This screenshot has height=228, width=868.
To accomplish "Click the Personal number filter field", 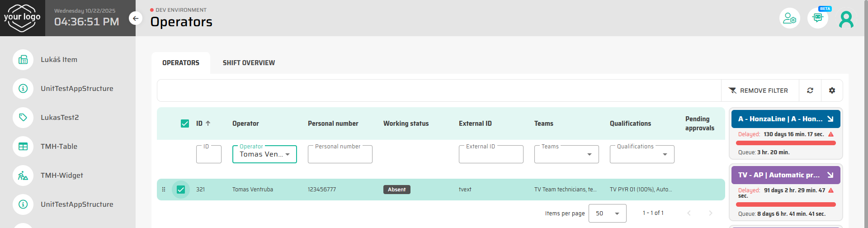I will (340, 155).
